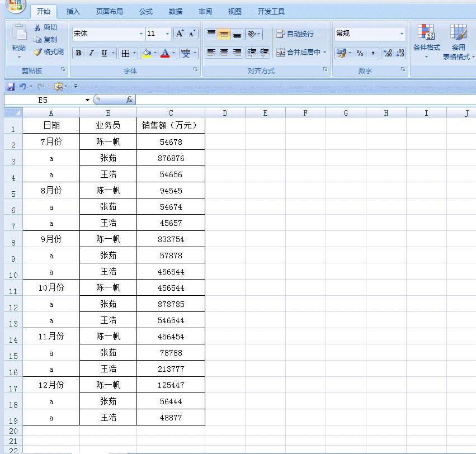Click the Cut (剪切) button
This screenshot has width=476, height=454.
45,27
